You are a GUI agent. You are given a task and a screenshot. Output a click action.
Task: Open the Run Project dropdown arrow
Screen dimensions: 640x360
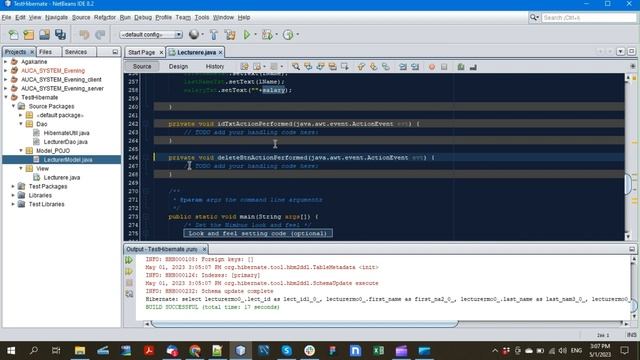(256, 35)
